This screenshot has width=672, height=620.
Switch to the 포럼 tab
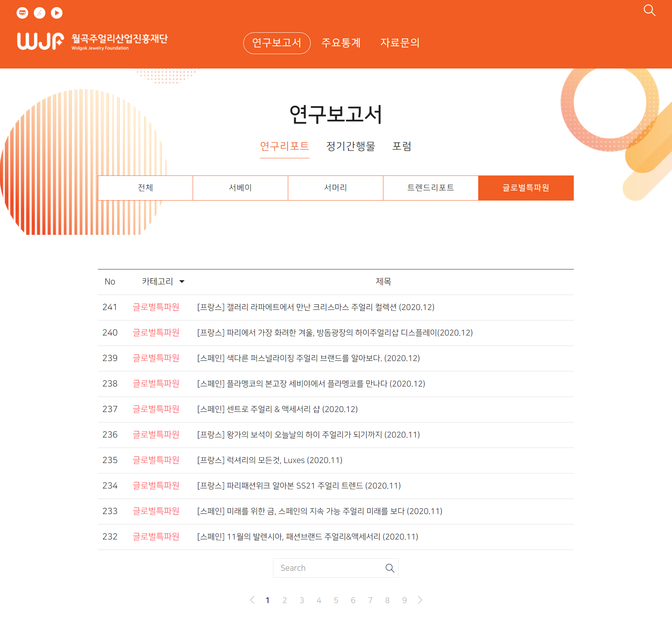[x=402, y=146]
